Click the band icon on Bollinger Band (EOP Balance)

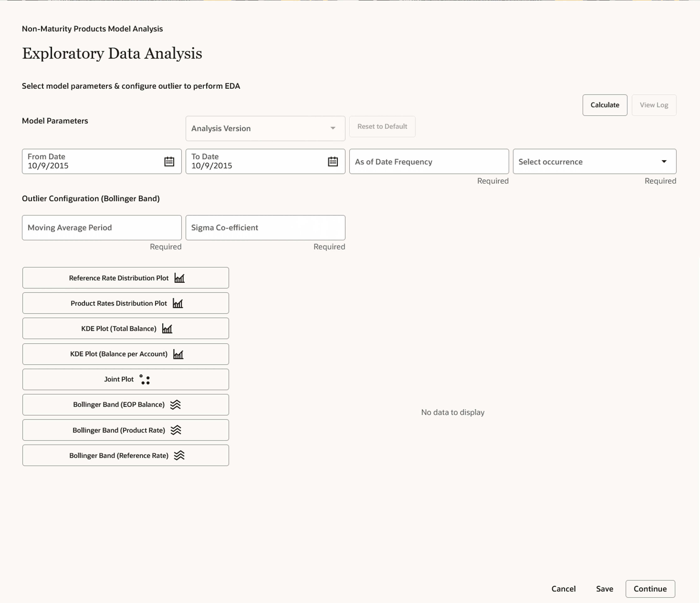tap(176, 404)
